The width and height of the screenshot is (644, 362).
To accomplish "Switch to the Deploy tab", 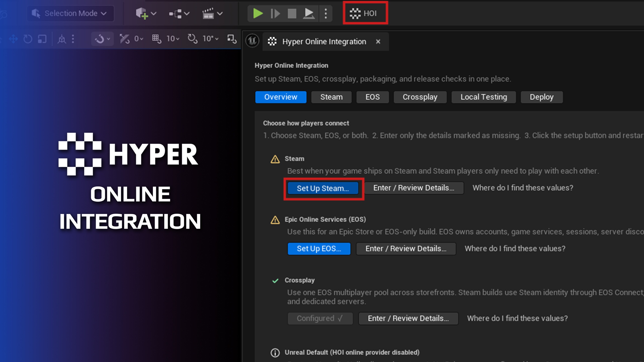I will tap(542, 97).
